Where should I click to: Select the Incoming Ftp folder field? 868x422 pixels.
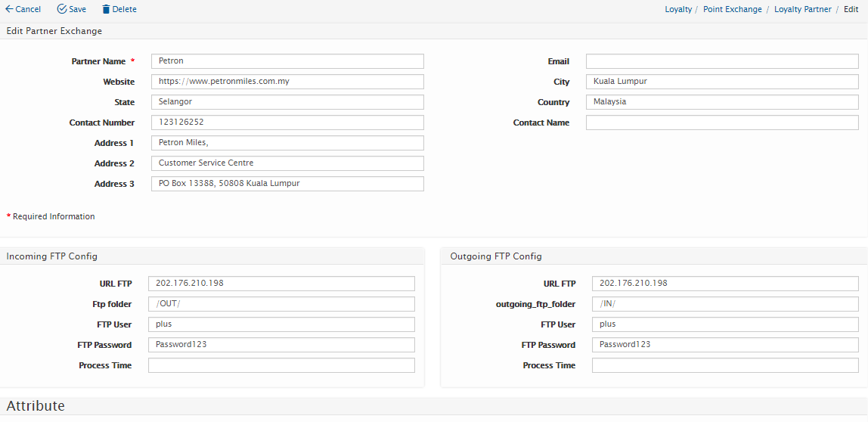coord(281,304)
